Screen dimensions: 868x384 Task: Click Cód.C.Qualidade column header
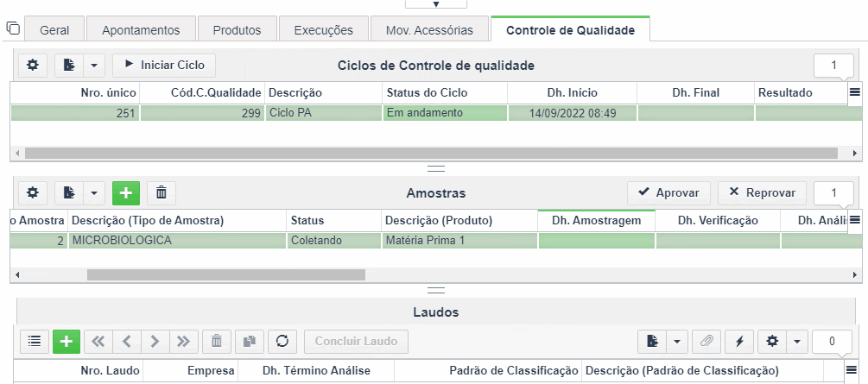[x=202, y=93]
